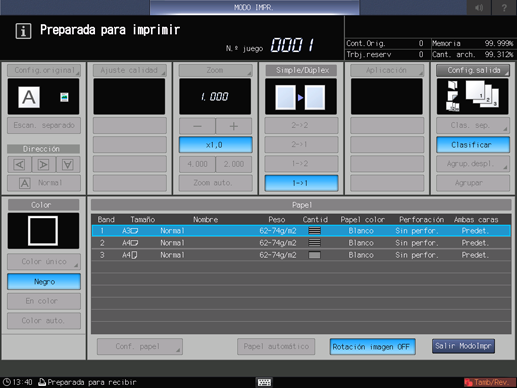Click the black color preview square
The width and height of the screenshot is (517, 388).
coord(43,231)
